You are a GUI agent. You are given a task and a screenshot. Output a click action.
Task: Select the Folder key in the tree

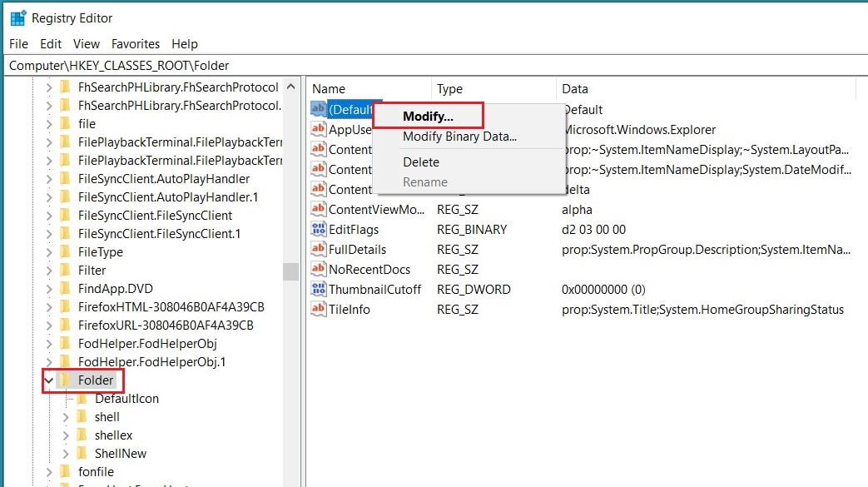(95, 380)
